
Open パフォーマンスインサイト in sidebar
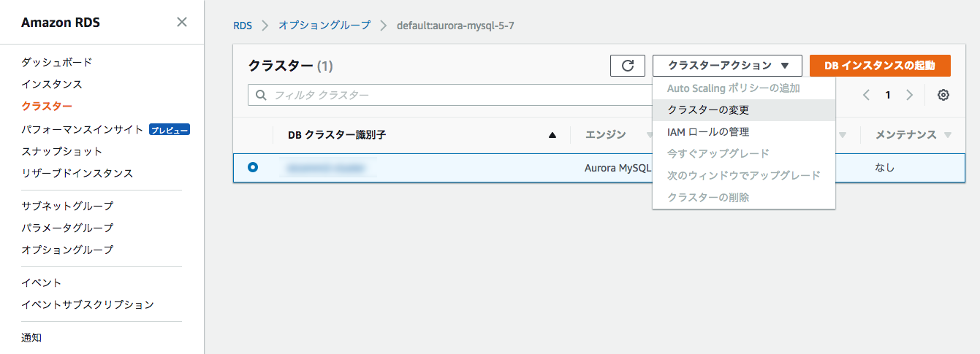[x=83, y=130]
